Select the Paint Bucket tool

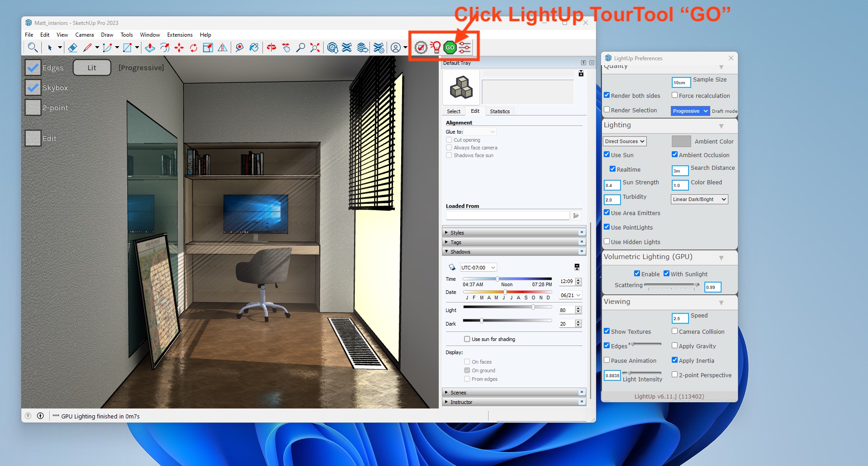(x=254, y=48)
